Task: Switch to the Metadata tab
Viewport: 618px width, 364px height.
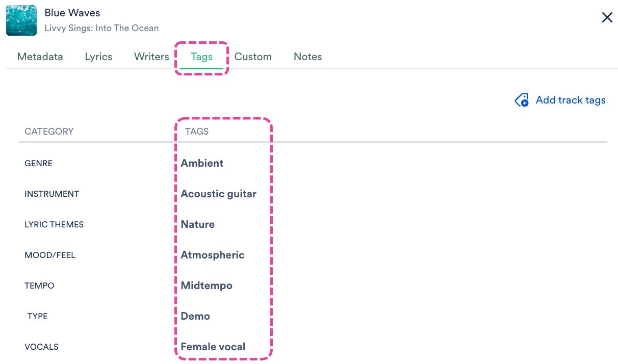Action: point(40,57)
